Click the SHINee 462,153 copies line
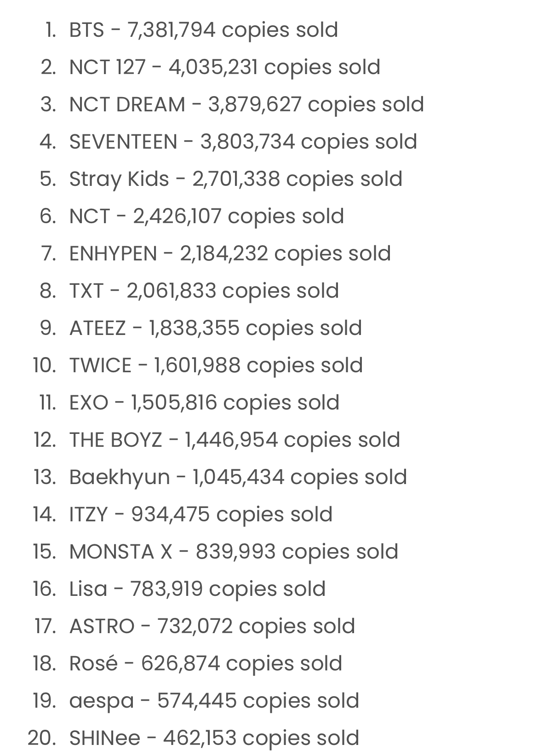 214,739
